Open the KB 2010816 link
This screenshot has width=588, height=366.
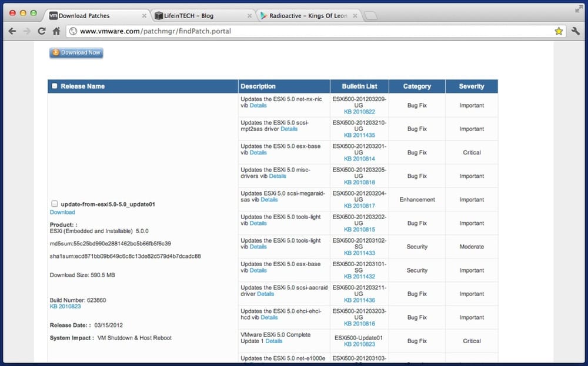coord(359,324)
